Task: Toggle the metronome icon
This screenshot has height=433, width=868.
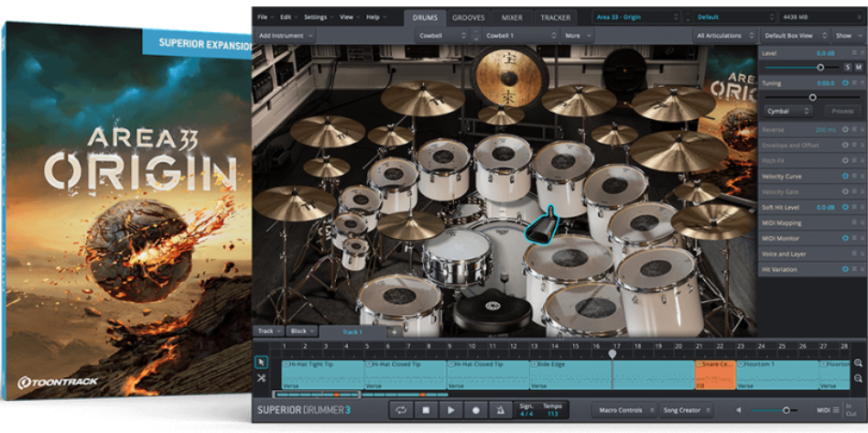Action: pyautogui.click(x=501, y=410)
